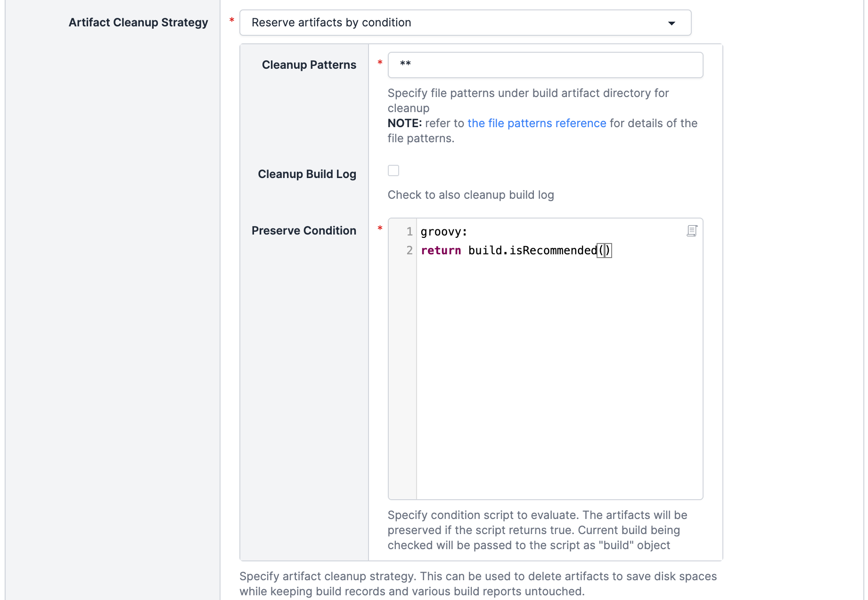This screenshot has height=600, width=868.
Task: Place cursor on the 'groovy:' line
Action: click(443, 232)
